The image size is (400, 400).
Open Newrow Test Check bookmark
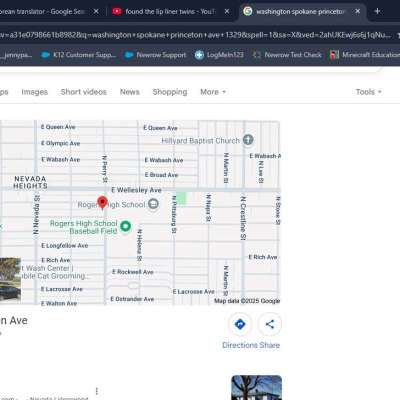287,55
